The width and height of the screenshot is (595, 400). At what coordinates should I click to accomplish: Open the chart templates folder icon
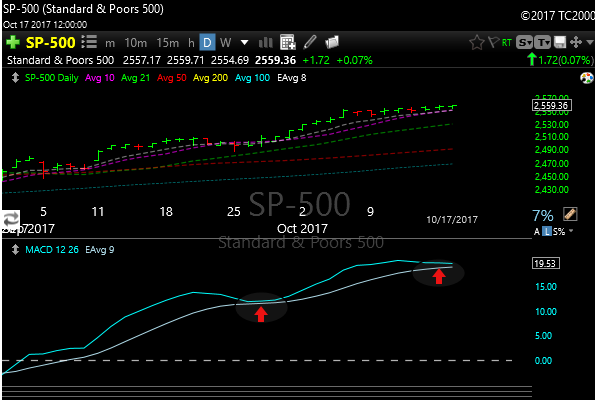tap(332, 42)
